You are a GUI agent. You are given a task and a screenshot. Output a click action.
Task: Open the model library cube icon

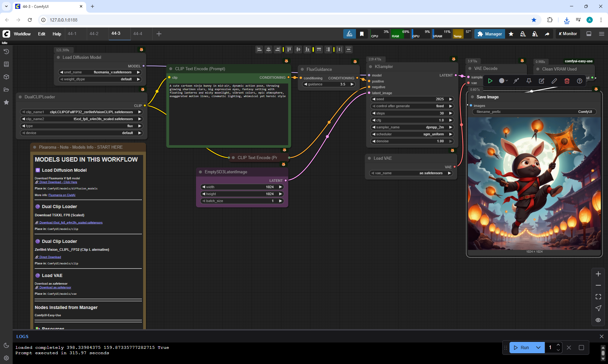(6, 77)
